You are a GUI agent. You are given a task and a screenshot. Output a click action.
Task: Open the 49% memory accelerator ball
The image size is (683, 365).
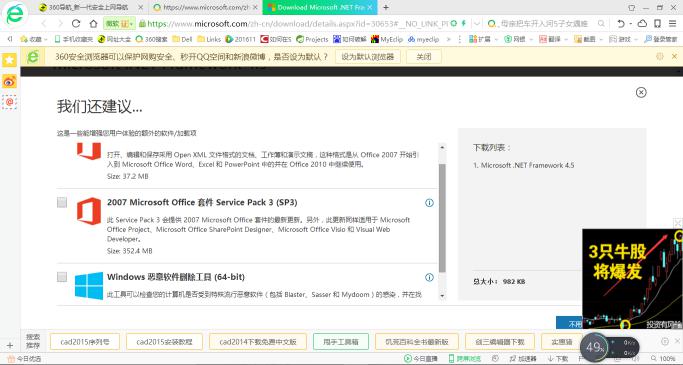click(x=595, y=347)
